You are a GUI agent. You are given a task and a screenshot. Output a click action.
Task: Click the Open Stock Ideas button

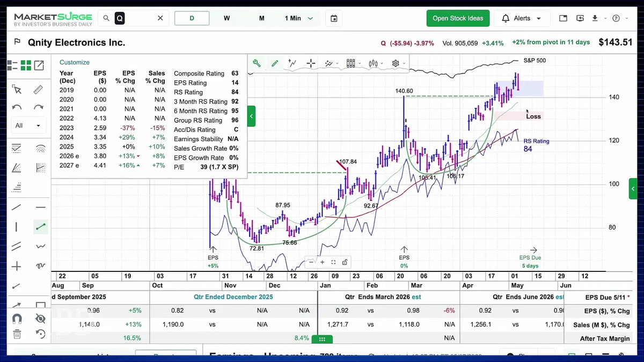[x=458, y=18]
